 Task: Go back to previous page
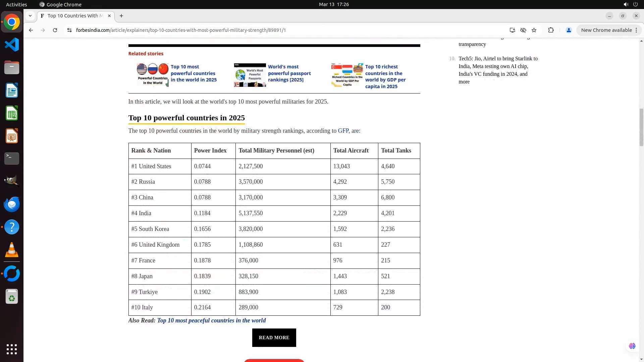(31, 30)
